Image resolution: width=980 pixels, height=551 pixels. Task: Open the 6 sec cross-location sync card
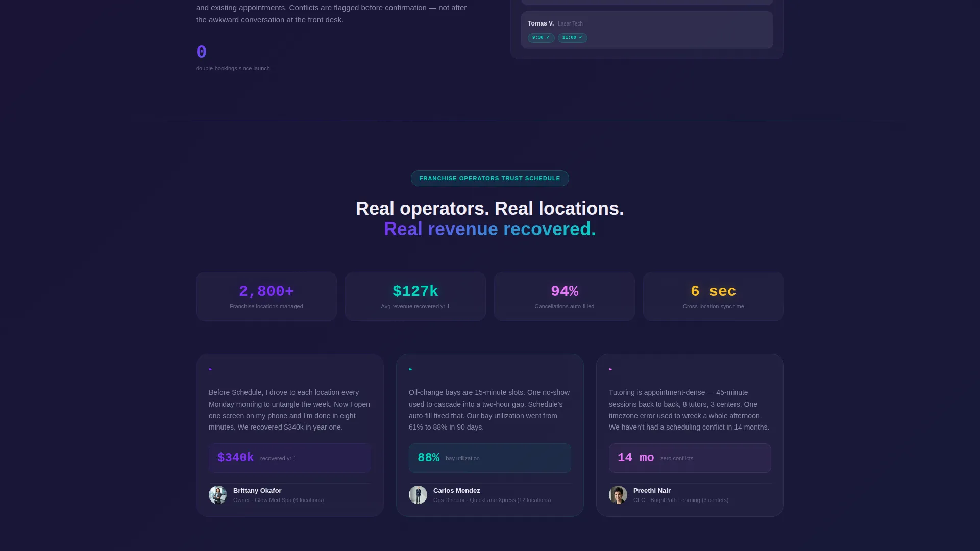click(714, 296)
